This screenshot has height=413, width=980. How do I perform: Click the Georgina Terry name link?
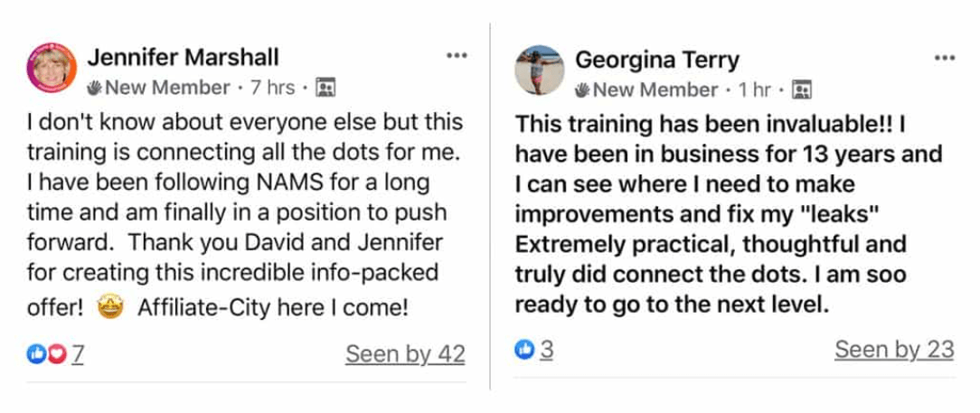point(657,60)
